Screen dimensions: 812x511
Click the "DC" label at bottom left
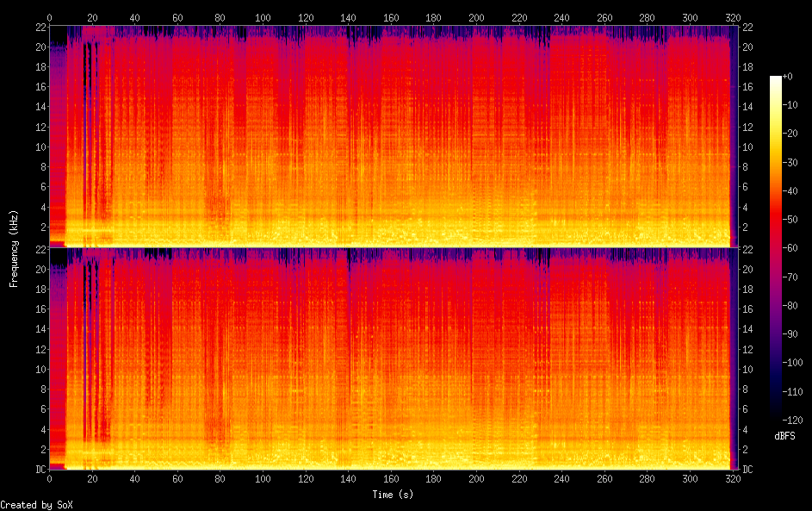[40, 470]
